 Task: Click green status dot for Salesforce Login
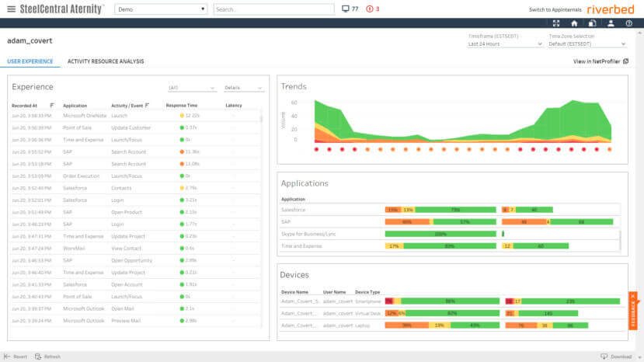pos(182,200)
